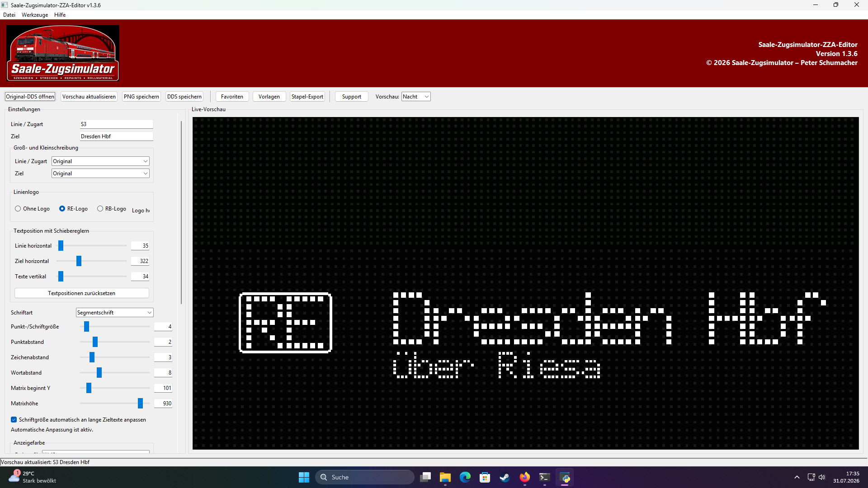The image size is (868, 488).
Task: Click PNG speichern button
Action: [x=142, y=97]
